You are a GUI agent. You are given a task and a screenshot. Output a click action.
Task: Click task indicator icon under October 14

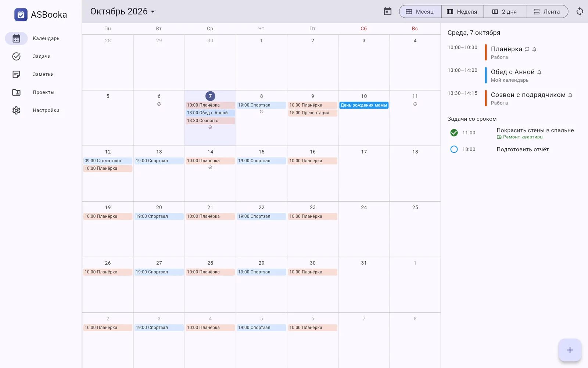click(x=210, y=167)
